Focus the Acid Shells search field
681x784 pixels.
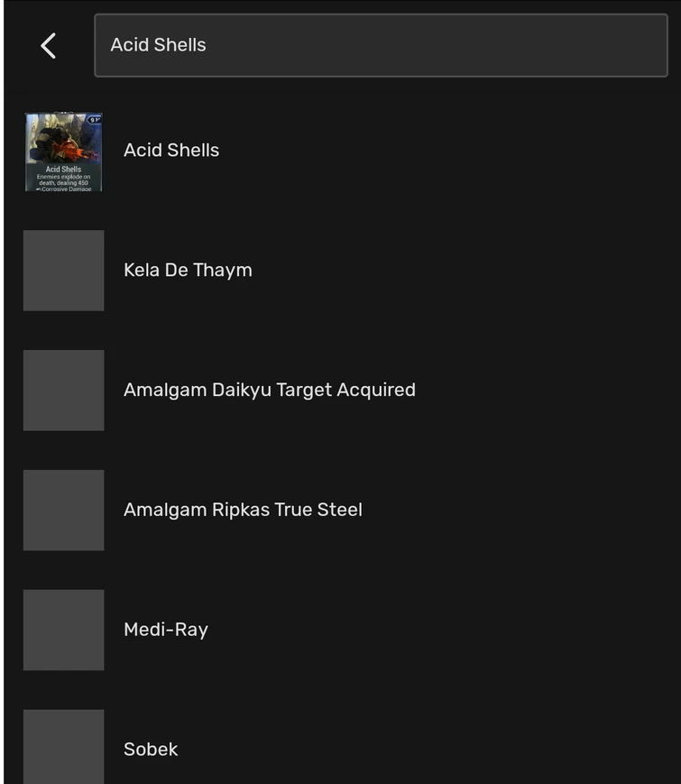[380, 45]
